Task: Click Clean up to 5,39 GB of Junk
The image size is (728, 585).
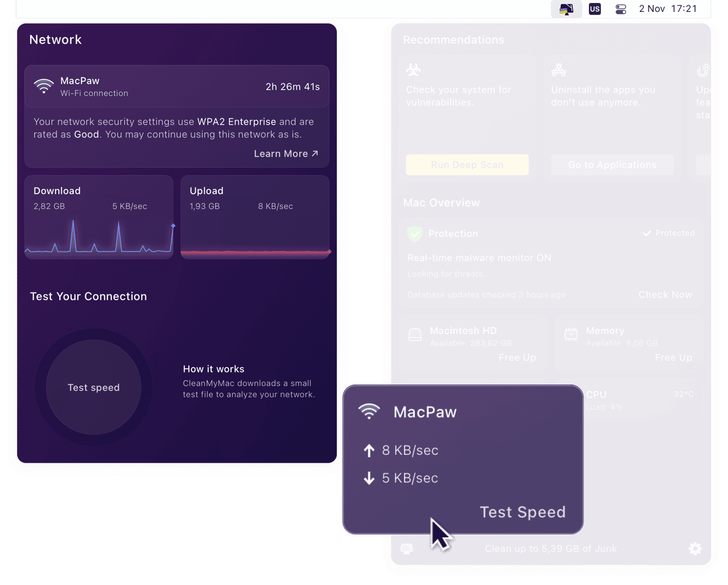Action: point(550,548)
